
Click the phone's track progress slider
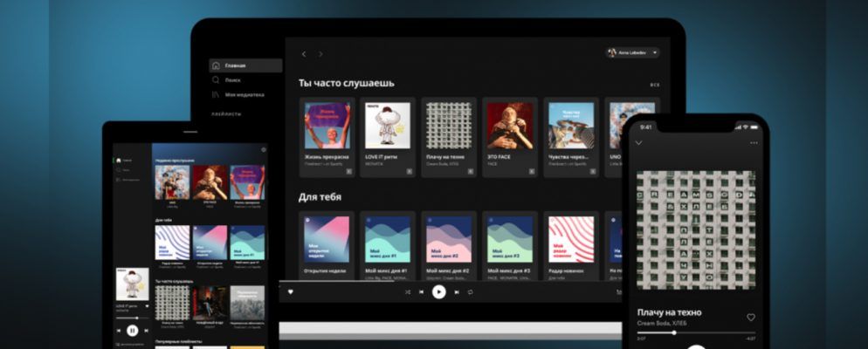(x=696, y=332)
